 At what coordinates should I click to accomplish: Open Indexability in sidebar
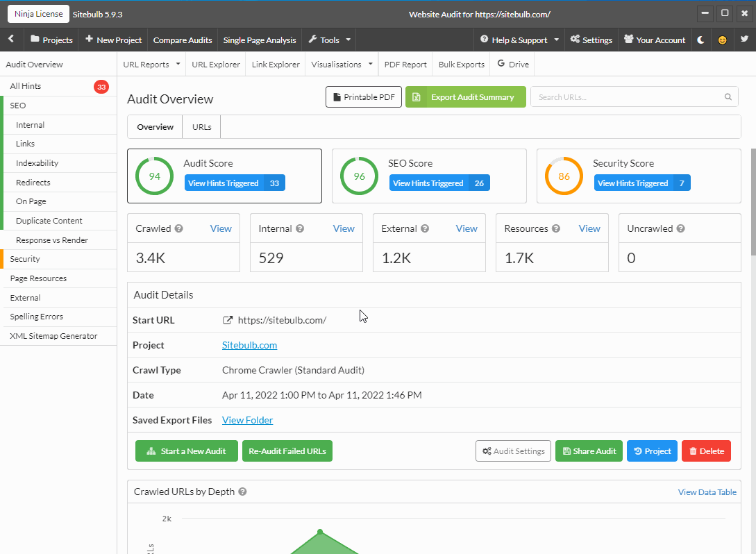[61, 163]
